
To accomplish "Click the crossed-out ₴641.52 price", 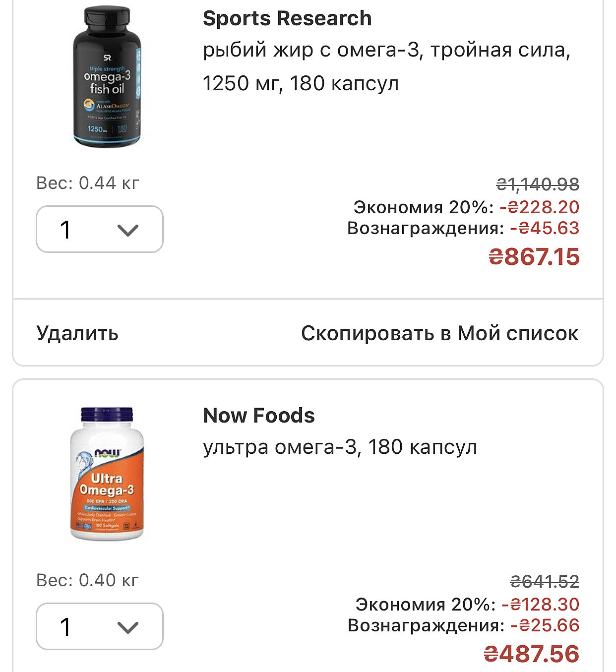I will (x=545, y=581).
